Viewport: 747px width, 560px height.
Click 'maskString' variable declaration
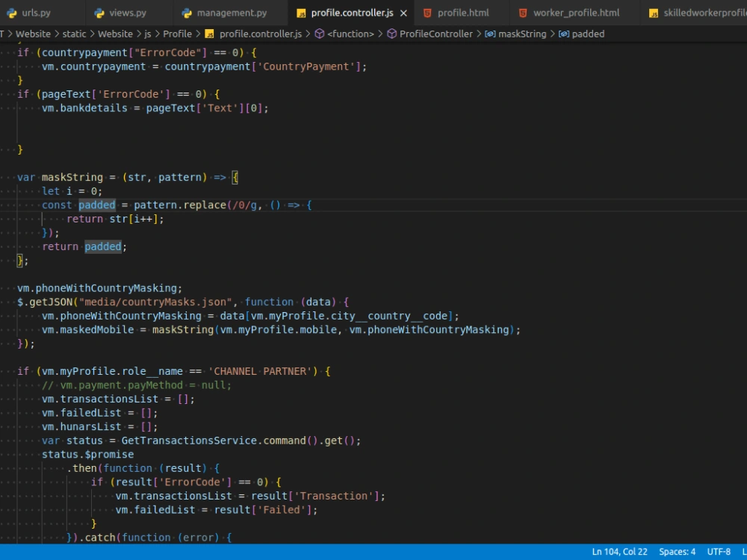[72, 178]
